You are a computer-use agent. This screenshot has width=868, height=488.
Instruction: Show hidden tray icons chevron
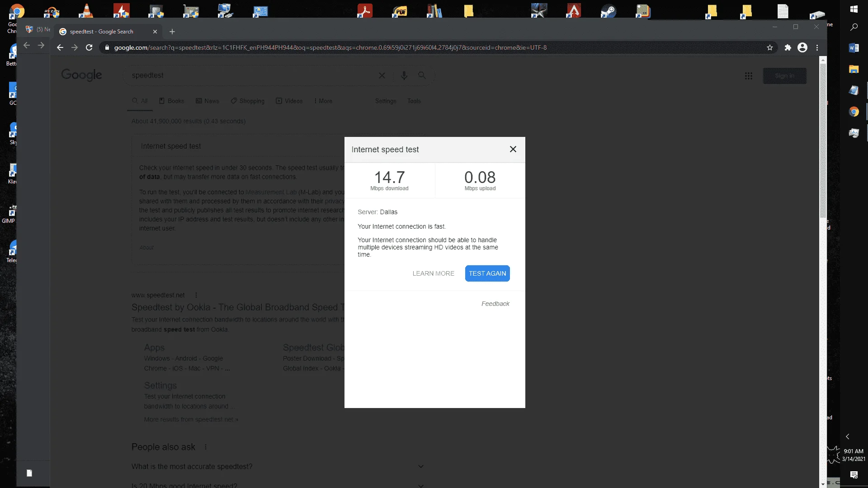point(848,436)
